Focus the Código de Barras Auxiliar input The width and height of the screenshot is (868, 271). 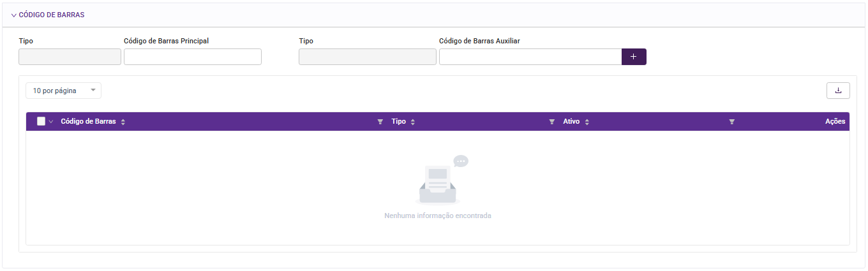pyautogui.click(x=530, y=57)
